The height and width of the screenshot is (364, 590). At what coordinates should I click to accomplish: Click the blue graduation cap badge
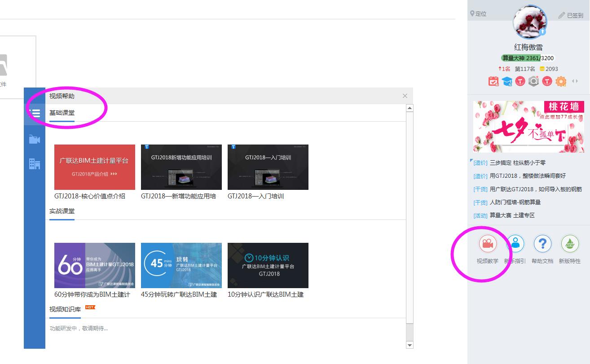coord(507,81)
